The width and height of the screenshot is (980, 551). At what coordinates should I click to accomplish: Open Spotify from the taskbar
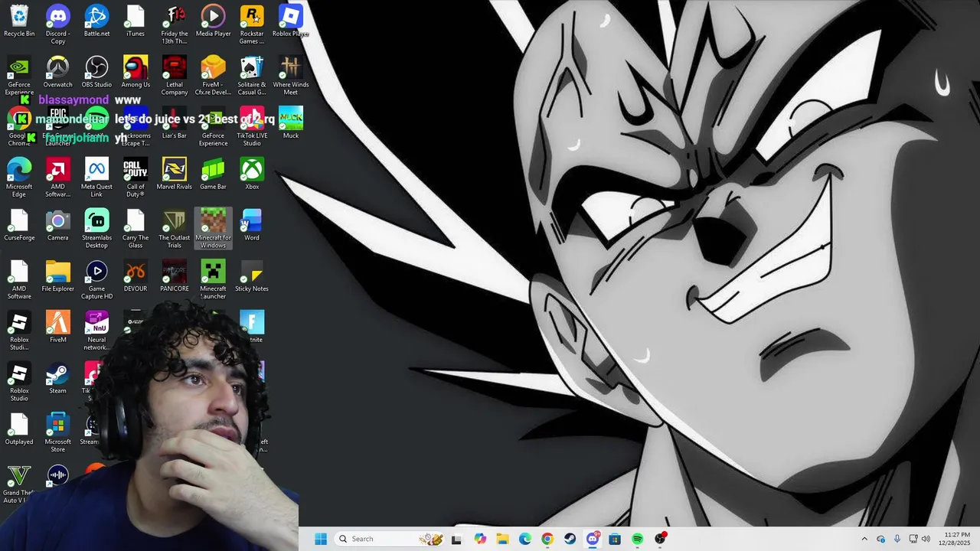coord(638,539)
